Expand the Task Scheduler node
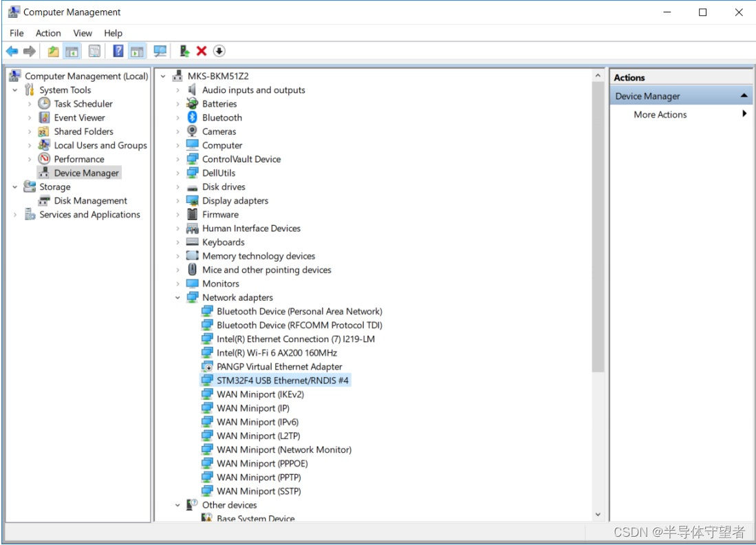 pyautogui.click(x=30, y=104)
